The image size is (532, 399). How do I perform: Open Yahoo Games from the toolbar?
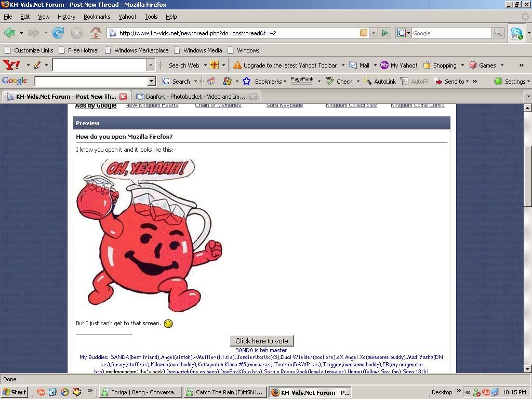coord(483,65)
